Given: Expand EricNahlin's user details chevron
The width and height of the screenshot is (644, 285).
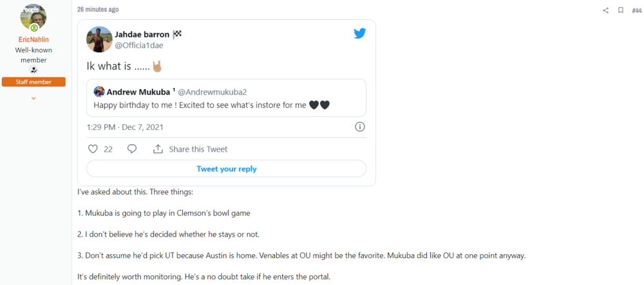Looking at the screenshot, I should [x=33, y=98].
